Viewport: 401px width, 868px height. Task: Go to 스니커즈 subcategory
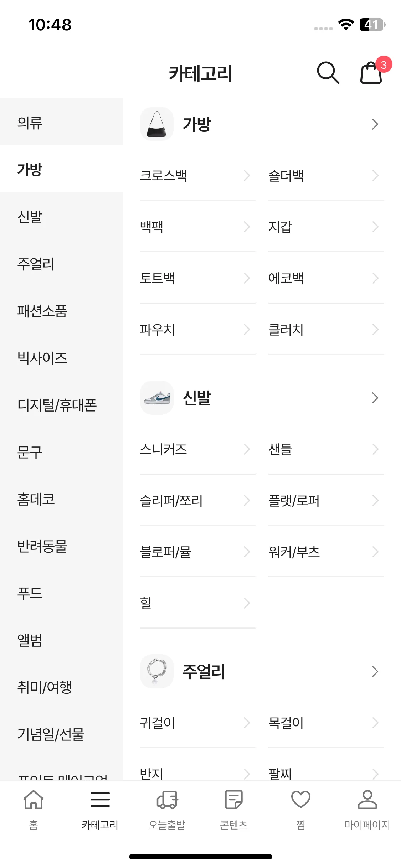(x=197, y=449)
